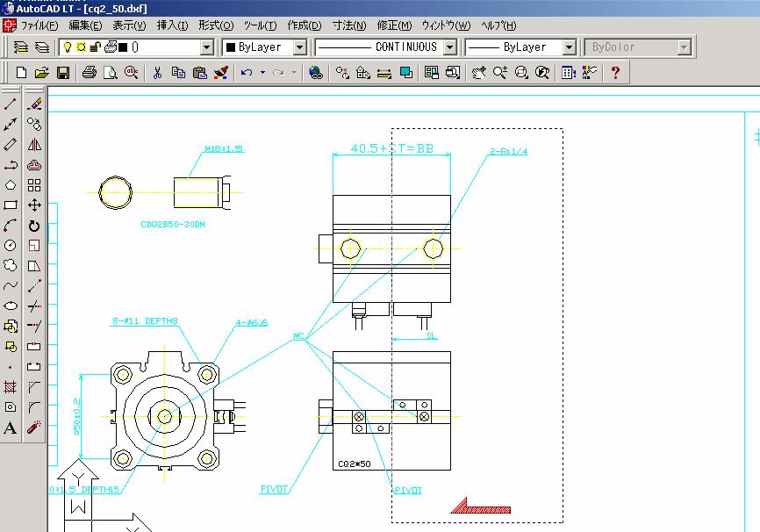Toggle layer freeze sun icon
Viewport: 760px width, 532px height.
tap(80, 47)
